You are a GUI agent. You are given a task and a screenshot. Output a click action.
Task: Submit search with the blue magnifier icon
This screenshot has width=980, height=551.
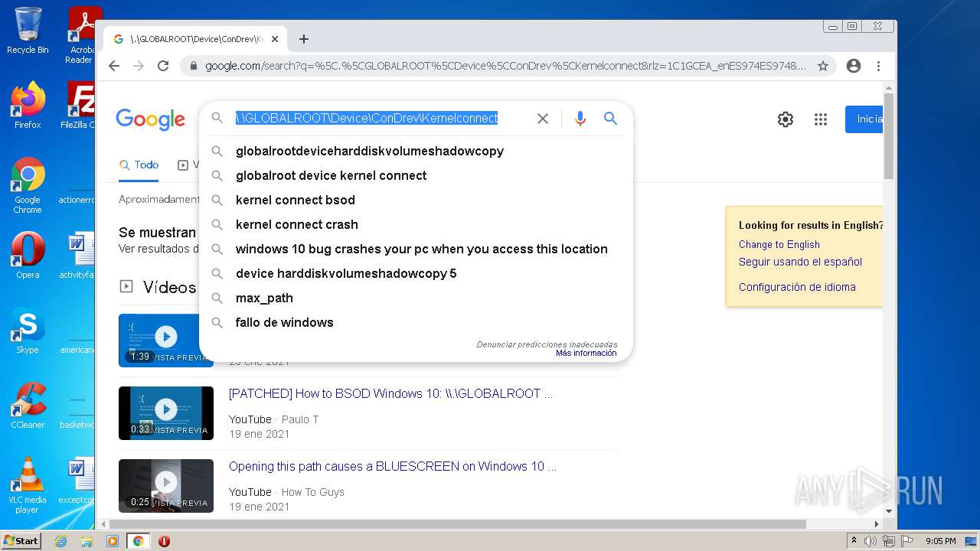click(610, 119)
